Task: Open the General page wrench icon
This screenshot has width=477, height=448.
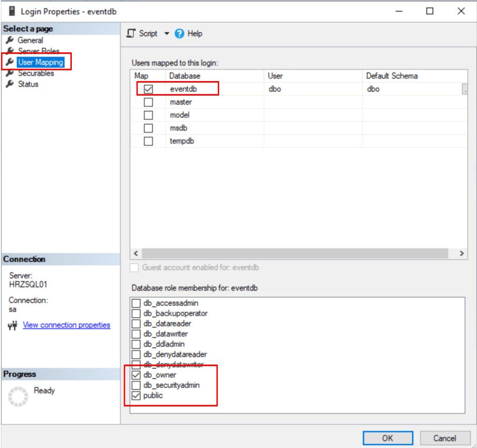Action: pyautogui.click(x=9, y=41)
